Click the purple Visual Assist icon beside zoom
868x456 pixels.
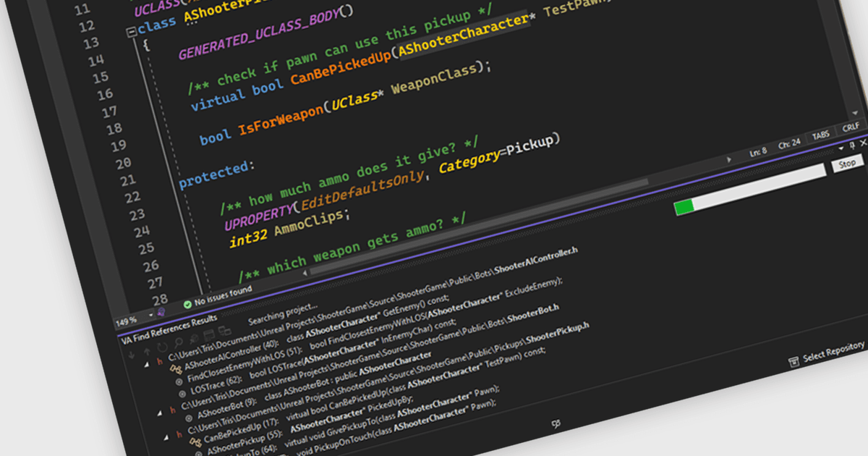click(x=161, y=312)
